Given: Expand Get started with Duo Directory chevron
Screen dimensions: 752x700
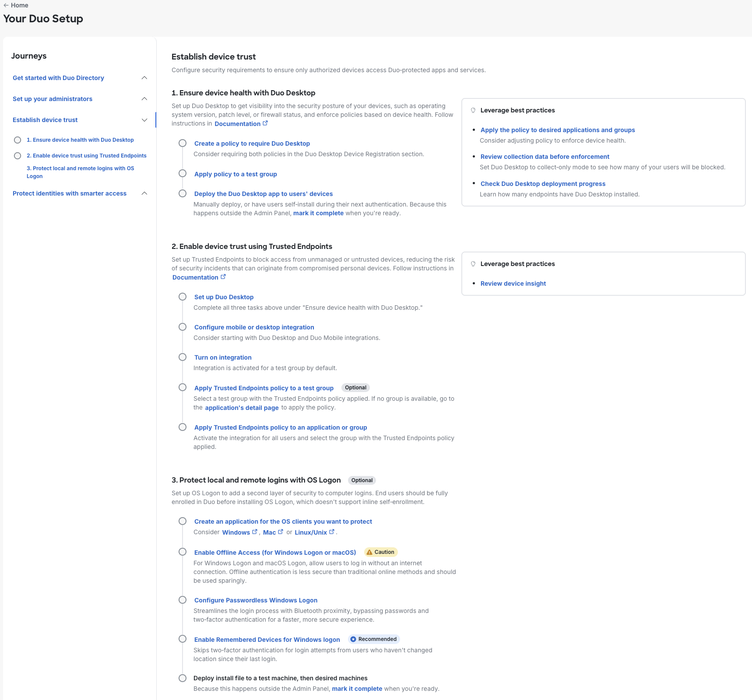Looking at the screenshot, I should [x=144, y=78].
